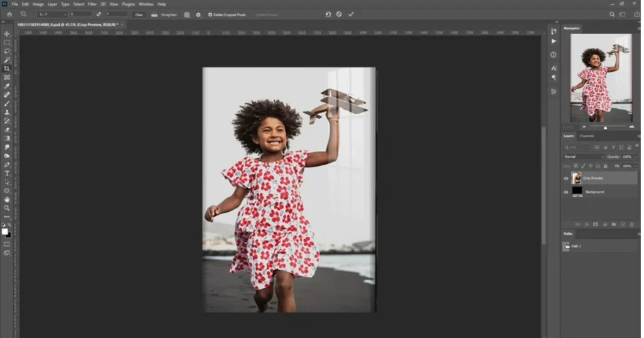Select the Lasso tool
Image resolution: width=644 pixels, height=338 pixels.
(7, 52)
